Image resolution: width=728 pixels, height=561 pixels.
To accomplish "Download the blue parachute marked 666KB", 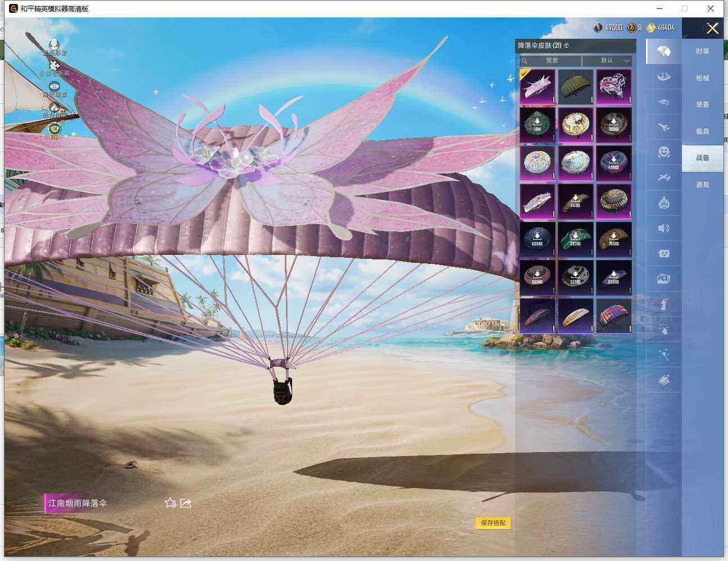I will 538,239.
